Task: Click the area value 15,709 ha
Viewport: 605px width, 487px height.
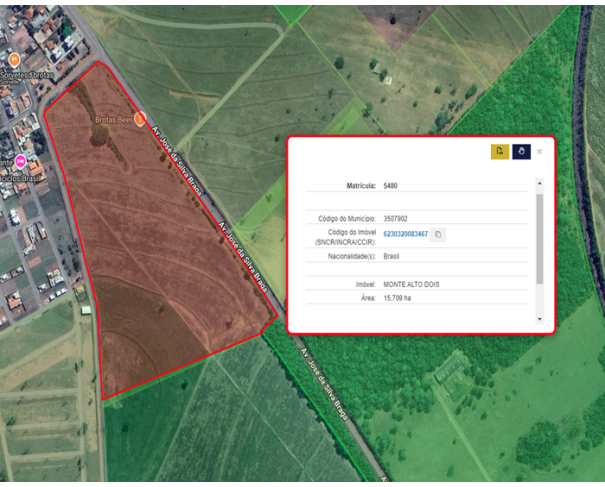Action: pos(397,298)
